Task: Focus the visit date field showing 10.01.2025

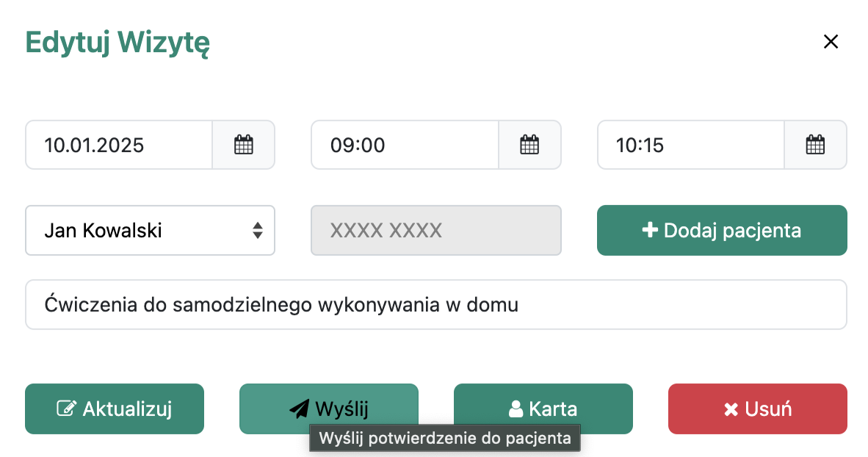Action: (119, 145)
